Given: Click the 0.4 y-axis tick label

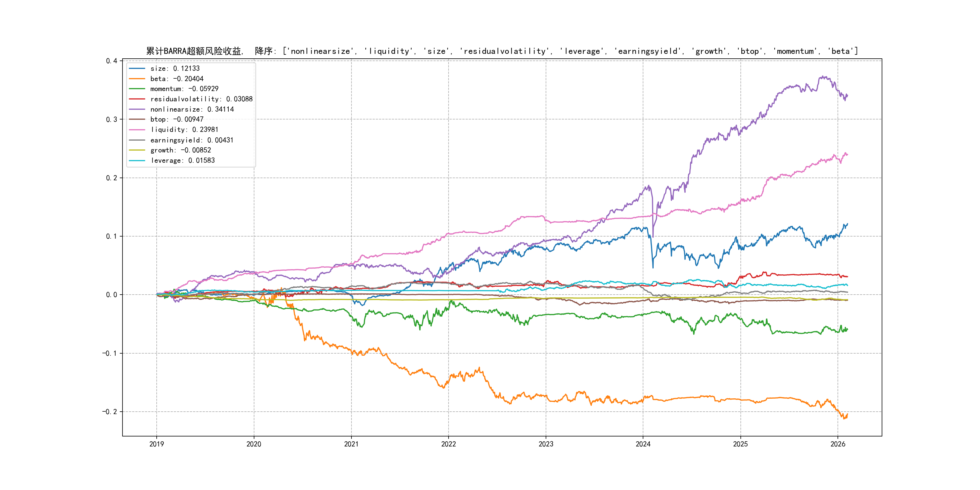Looking at the screenshot, I should pos(112,61).
